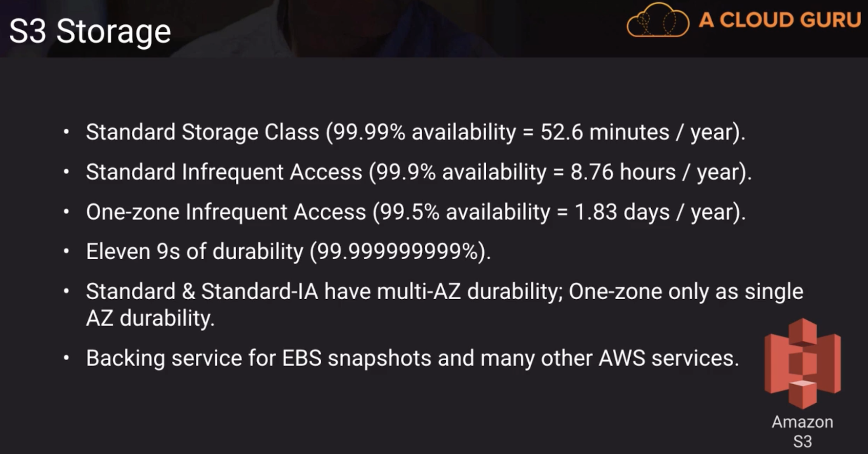
Task: Click the "Amazon S3" label under the icon
Action: pos(802,431)
